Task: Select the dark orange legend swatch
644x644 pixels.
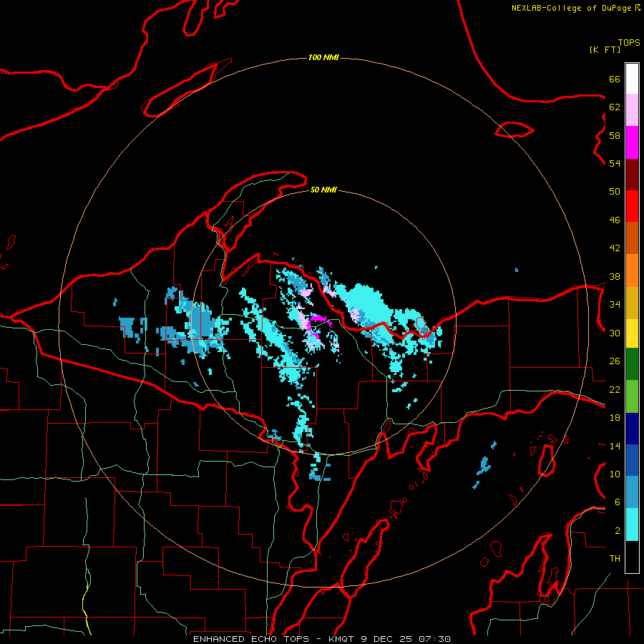Action: (x=632, y=238)
